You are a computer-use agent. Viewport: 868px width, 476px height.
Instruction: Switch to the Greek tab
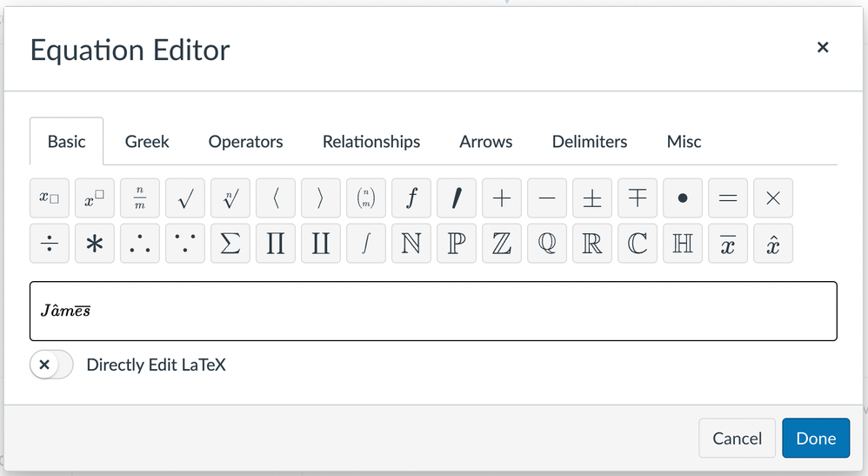[147, 142]
